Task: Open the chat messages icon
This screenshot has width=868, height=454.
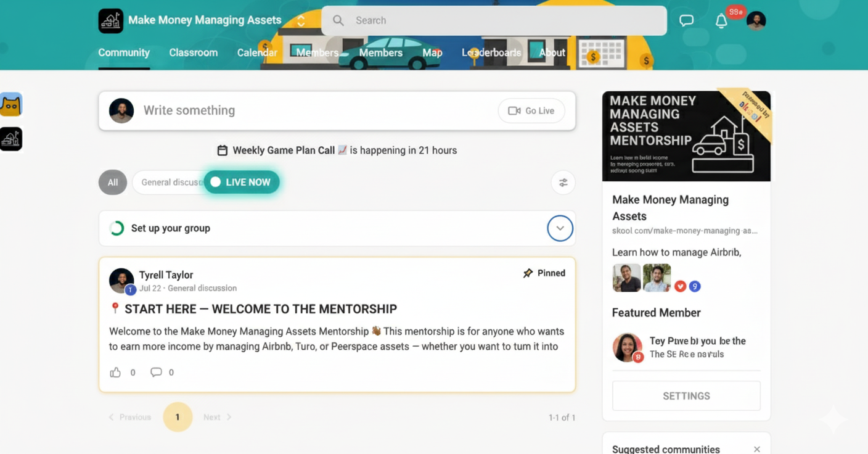Action: [x=686, y=20]
